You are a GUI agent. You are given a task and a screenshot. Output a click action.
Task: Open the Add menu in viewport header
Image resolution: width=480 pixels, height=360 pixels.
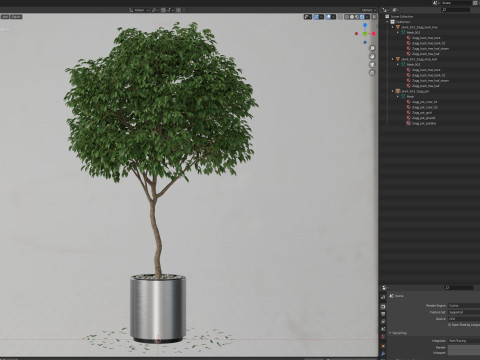(5, 17)
